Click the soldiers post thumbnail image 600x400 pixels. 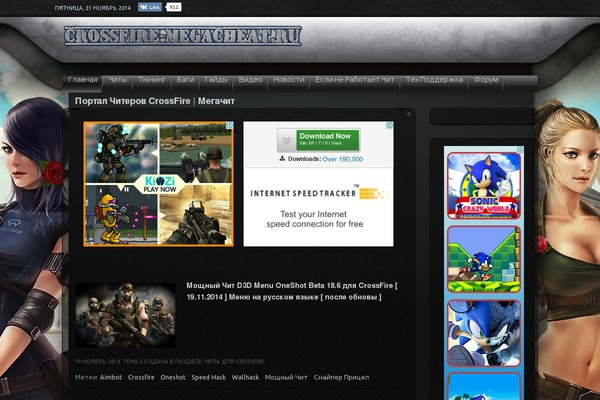point(125,315)
